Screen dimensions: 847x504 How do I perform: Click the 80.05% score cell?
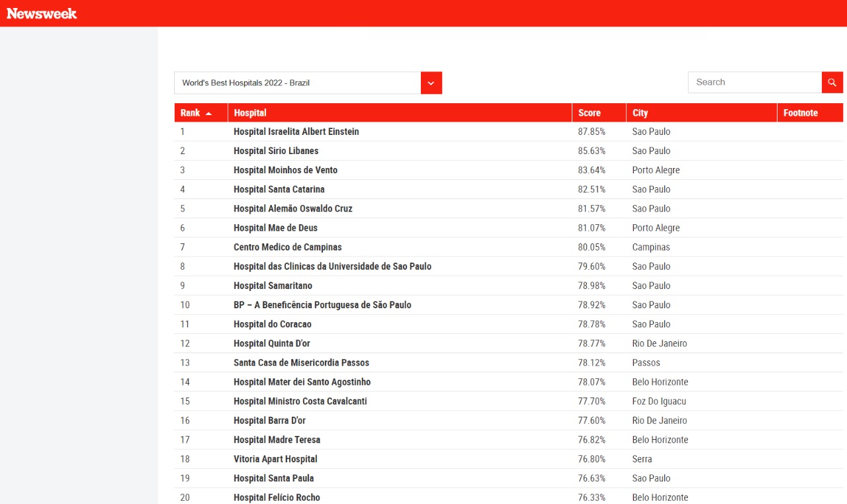[x=592, y=247]
